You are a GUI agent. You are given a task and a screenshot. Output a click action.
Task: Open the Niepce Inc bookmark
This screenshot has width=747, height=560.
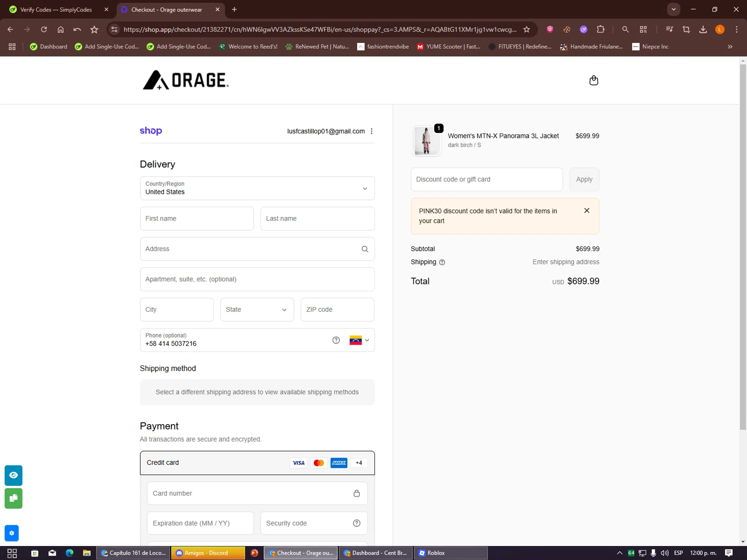point(650,47)
